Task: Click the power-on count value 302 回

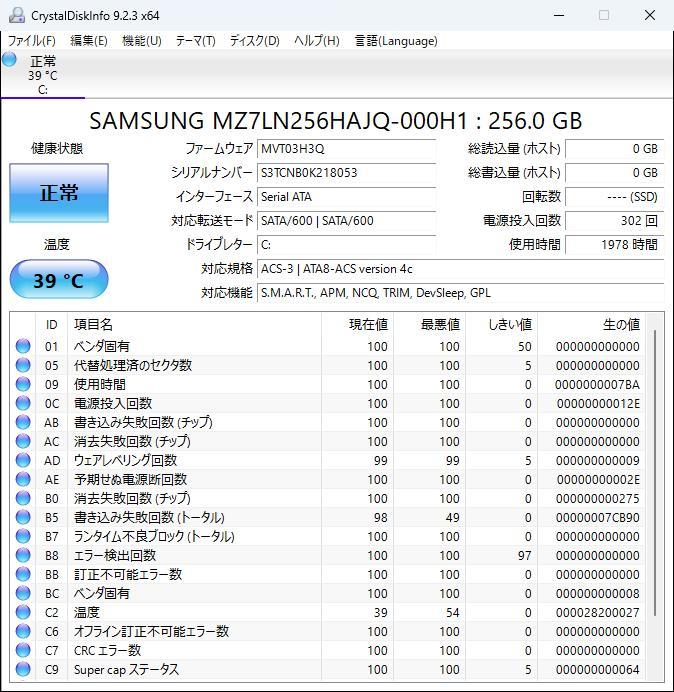Action: (614, 220)
